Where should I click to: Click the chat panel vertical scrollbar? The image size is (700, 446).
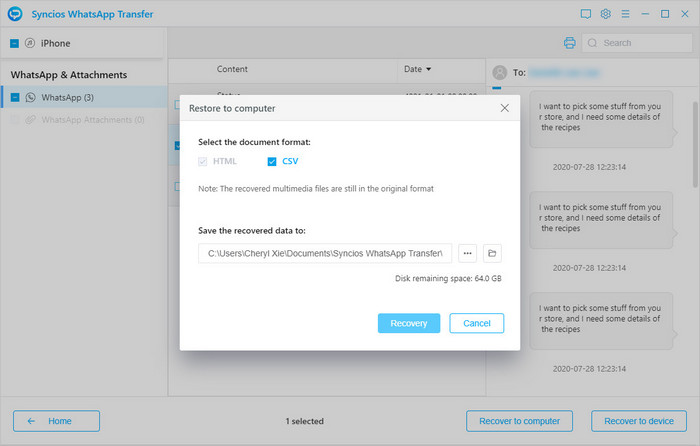(695, 145)
